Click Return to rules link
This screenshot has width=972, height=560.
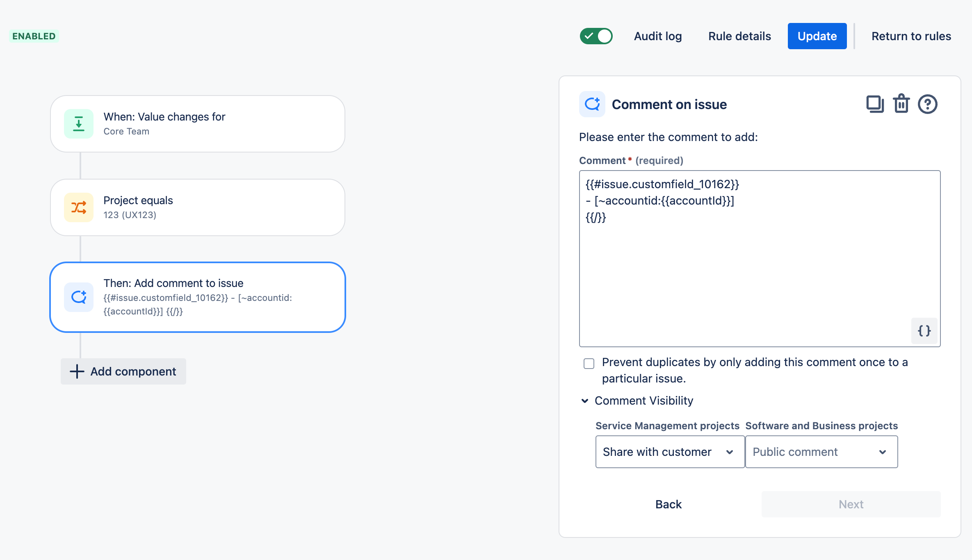point(911,36)
